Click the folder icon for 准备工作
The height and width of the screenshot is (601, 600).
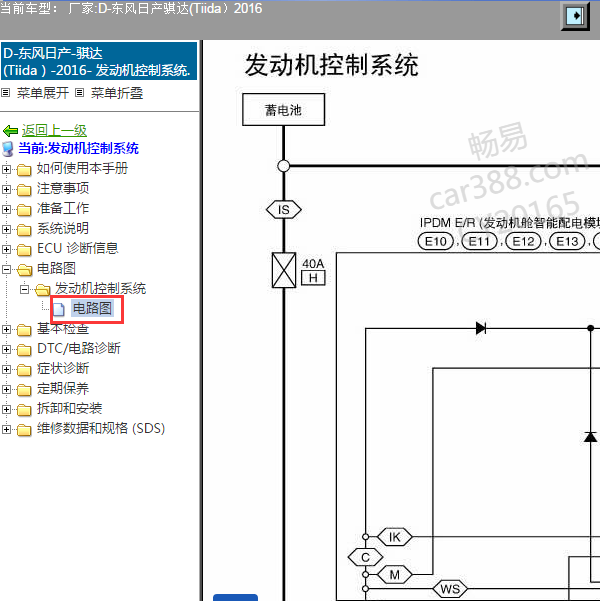click(x=24, y=209)
